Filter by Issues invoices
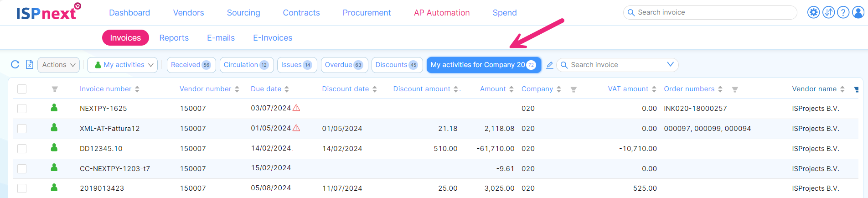The height and width of the screenshot is (198, 868). click(297, 65)
